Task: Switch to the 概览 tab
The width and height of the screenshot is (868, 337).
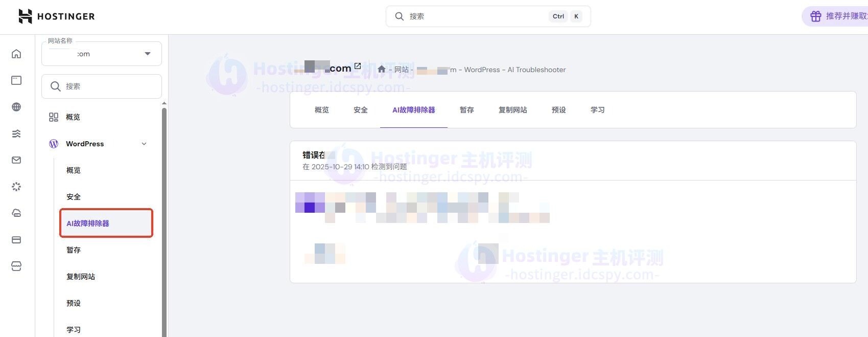Action: 322,110
